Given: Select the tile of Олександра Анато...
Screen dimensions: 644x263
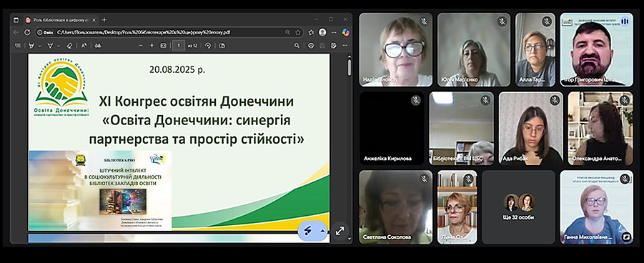Looking at the screenshot, I should point(600,128).
